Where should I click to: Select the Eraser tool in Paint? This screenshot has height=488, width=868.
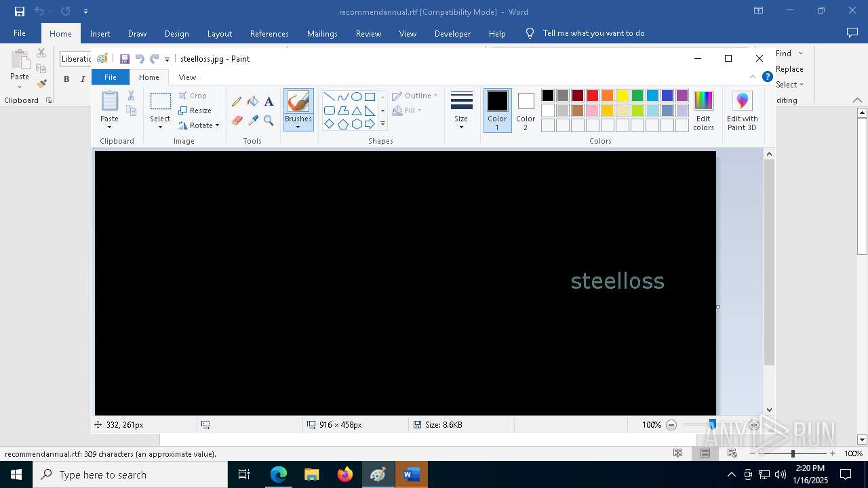[x=237, y=121]
